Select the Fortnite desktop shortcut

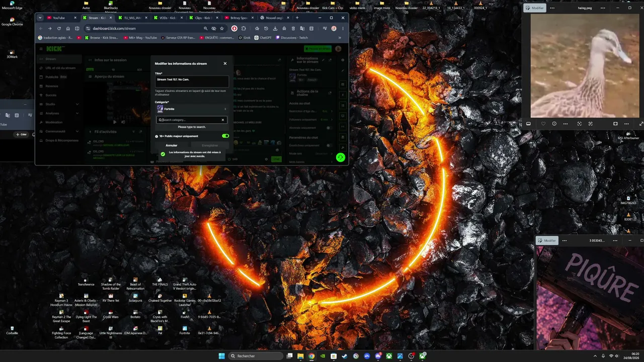pos(185,330)
